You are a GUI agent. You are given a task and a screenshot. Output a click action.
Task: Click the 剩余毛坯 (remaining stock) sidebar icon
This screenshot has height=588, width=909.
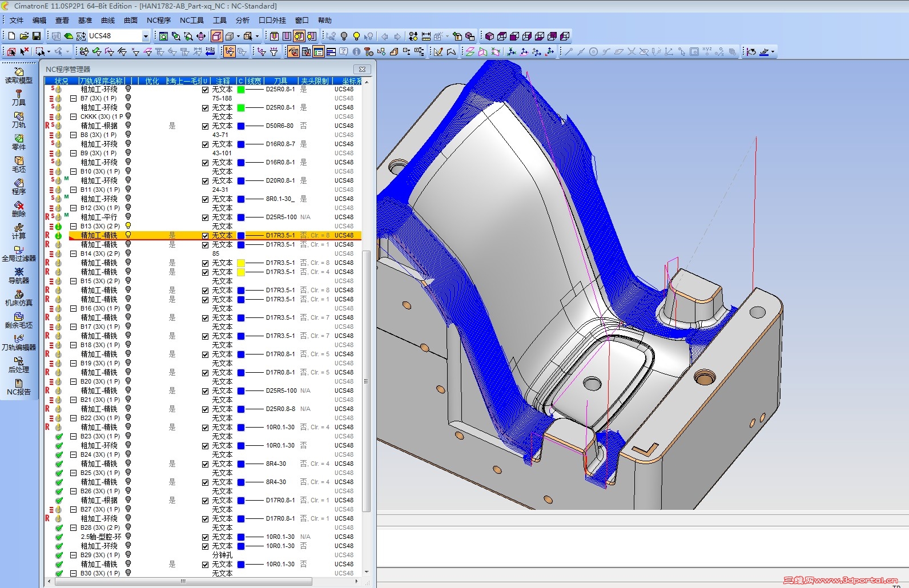pos(19,320)
